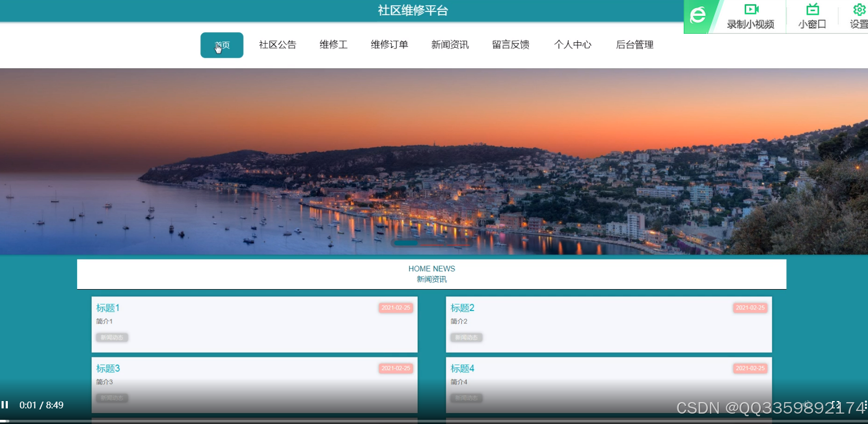Click the 社区维修平台 site title

tap(413, 10)
